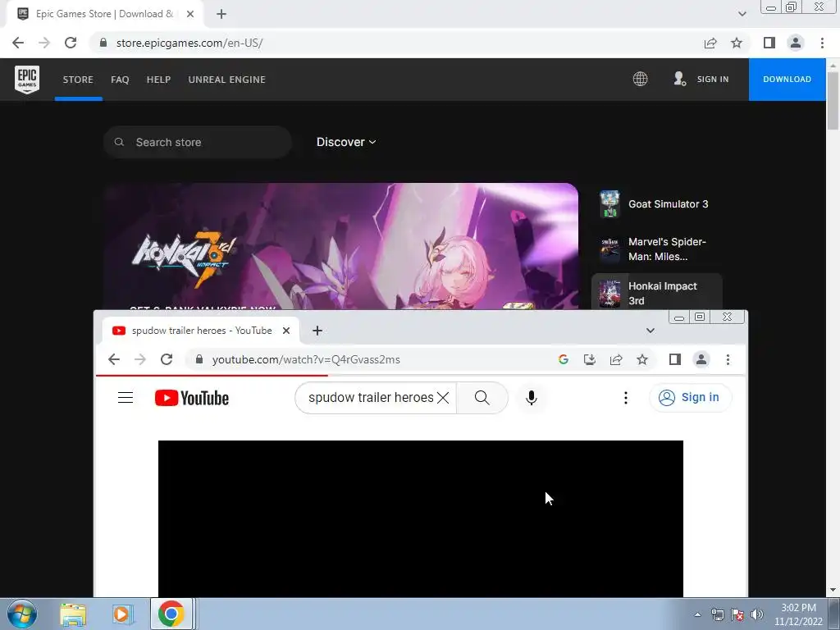Expand the Discover dropdown
This screenshot has height=630, width=840.
346,142
